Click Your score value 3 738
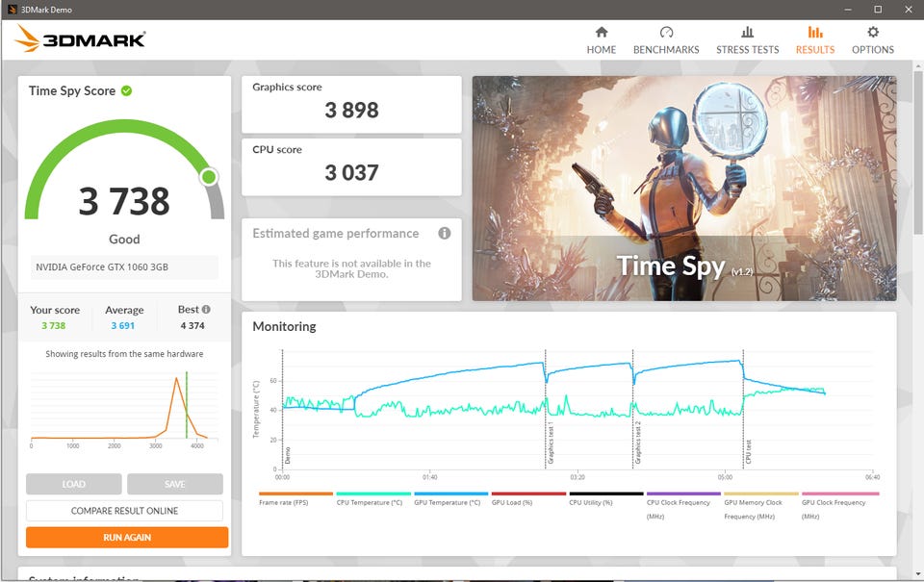924x582 pixels. tap(54, 326)
